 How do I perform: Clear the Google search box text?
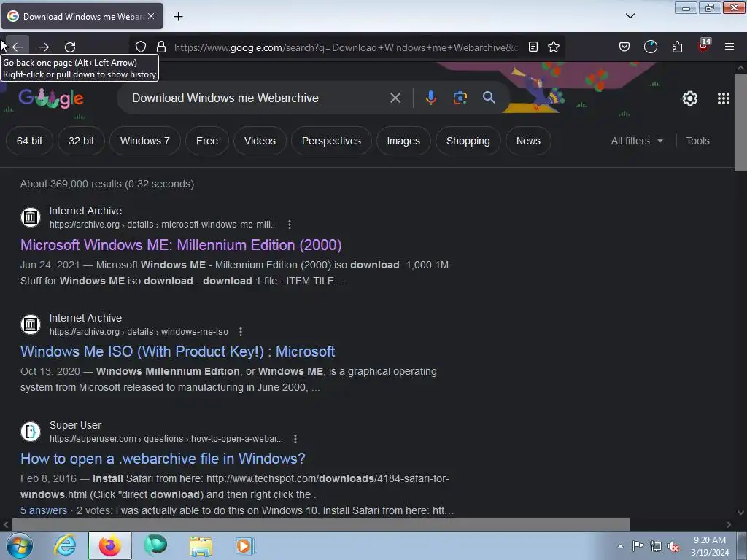[x=395, y=98]
